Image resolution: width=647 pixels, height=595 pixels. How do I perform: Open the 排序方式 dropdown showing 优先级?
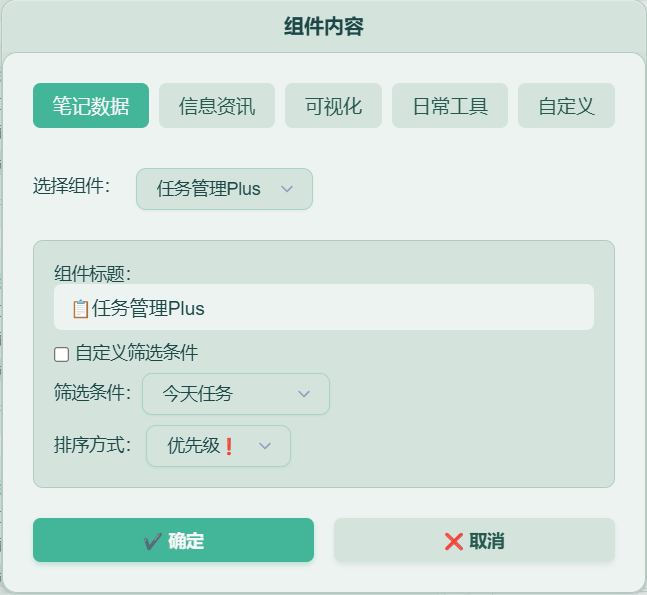218,446
